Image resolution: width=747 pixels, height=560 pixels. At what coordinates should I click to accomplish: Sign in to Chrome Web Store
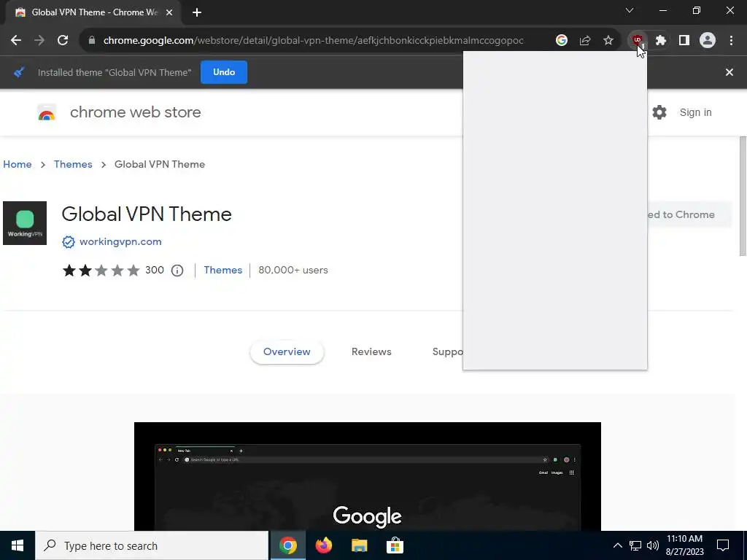click(x=695, y=112)
